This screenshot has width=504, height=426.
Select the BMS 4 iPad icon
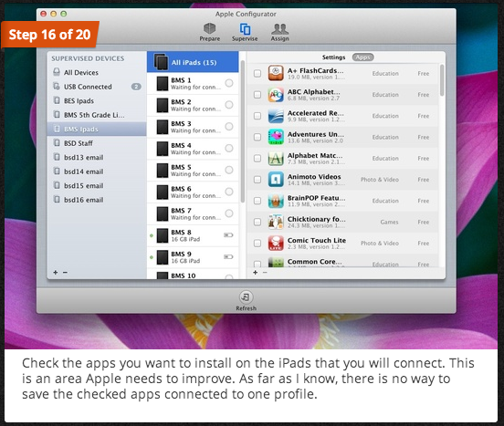[163, 149]
